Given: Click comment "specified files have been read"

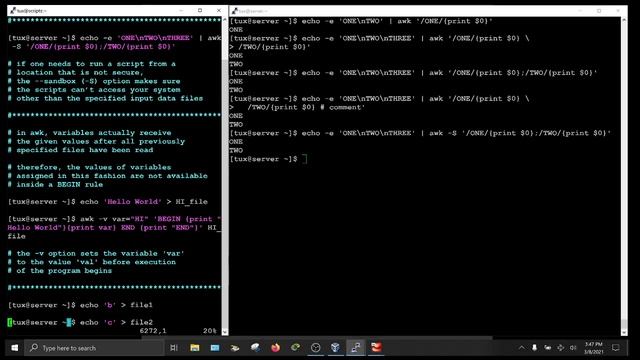Looking at the screenshot, I should point(80,150).
